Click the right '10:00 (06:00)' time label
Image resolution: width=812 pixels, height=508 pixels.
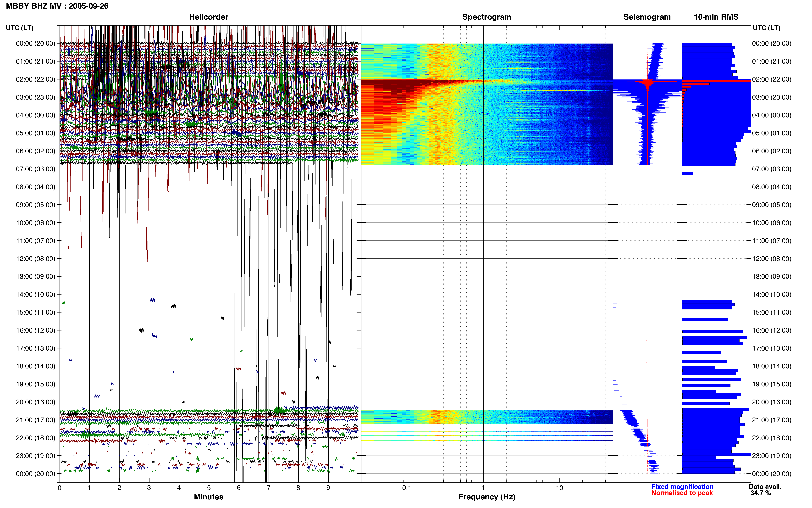point(772,223)
